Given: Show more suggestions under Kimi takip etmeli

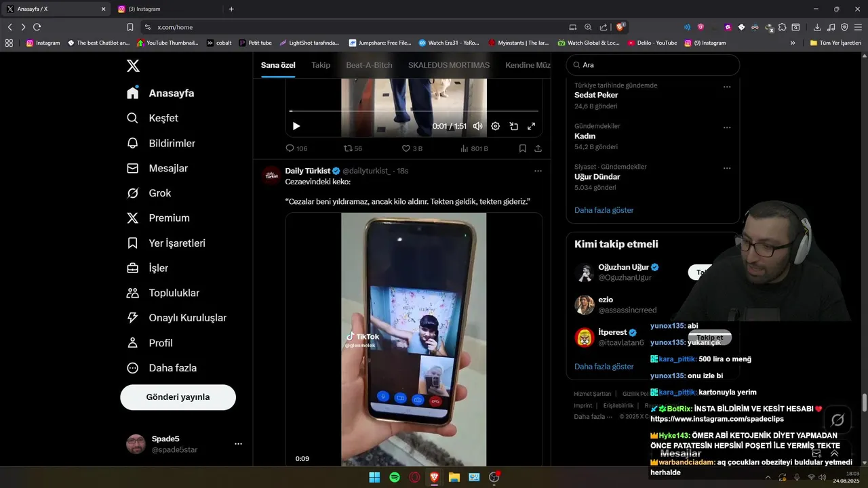Looking at the screenshot, I should [x=604, y=367].
